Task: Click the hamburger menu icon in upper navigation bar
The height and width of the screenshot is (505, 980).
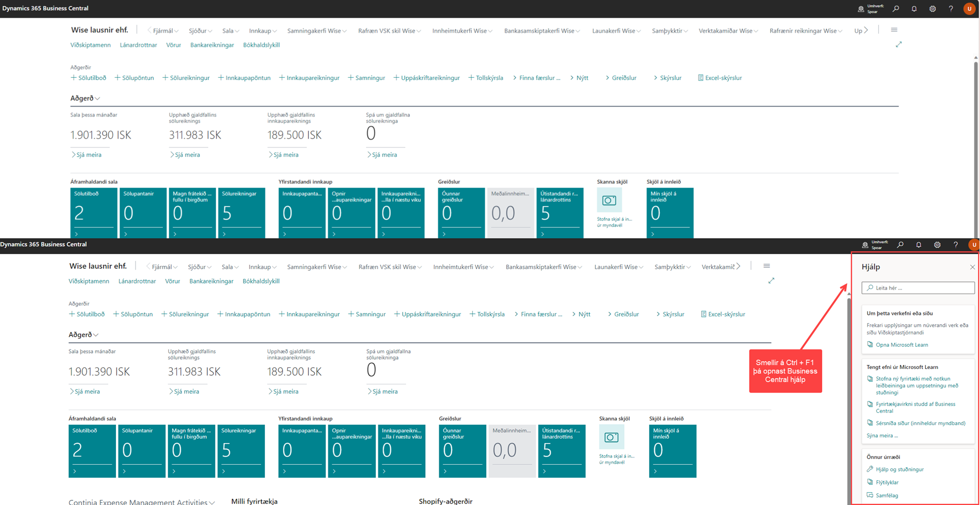Action: pos(894,30)
